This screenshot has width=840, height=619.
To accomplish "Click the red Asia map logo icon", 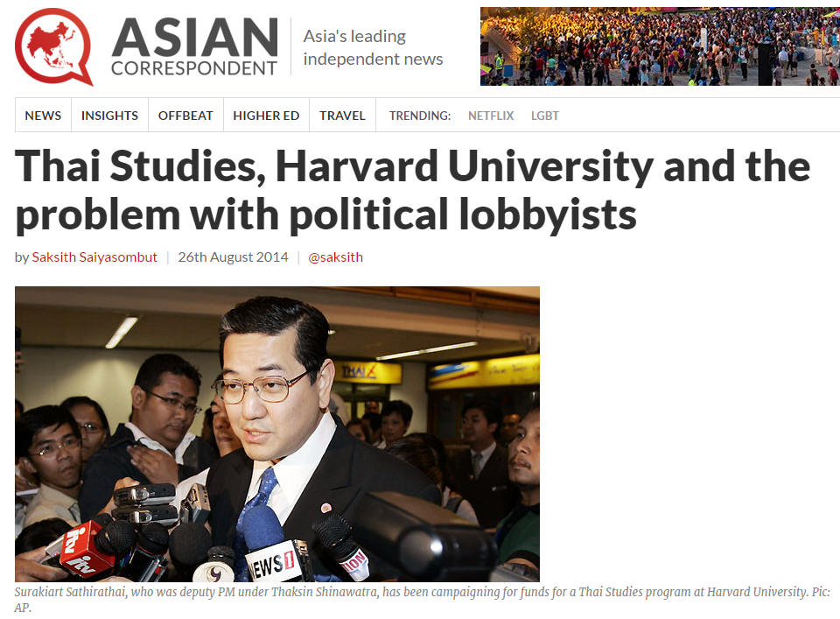I will coord(53,46).
